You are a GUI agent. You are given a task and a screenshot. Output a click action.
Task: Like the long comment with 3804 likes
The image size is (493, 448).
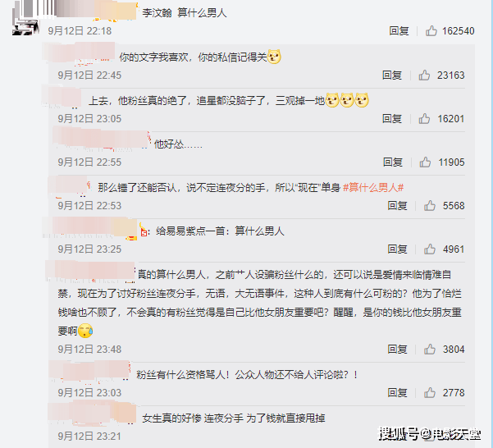click(x=430, y=349)
